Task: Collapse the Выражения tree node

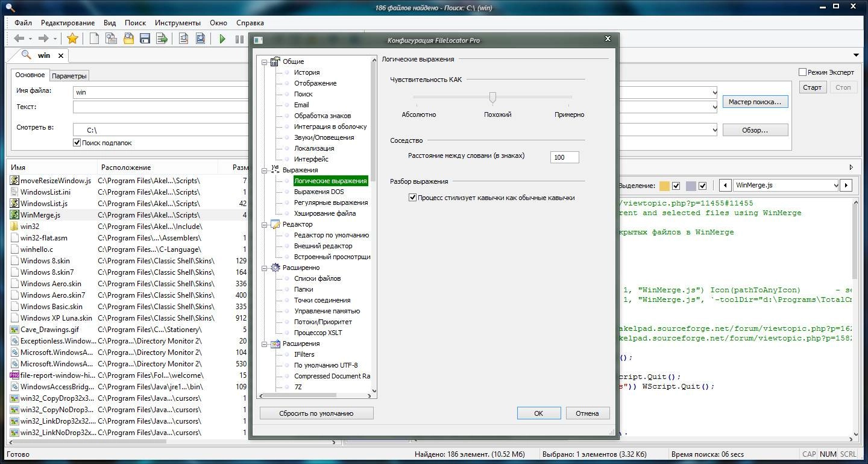Action: (264, 170)
